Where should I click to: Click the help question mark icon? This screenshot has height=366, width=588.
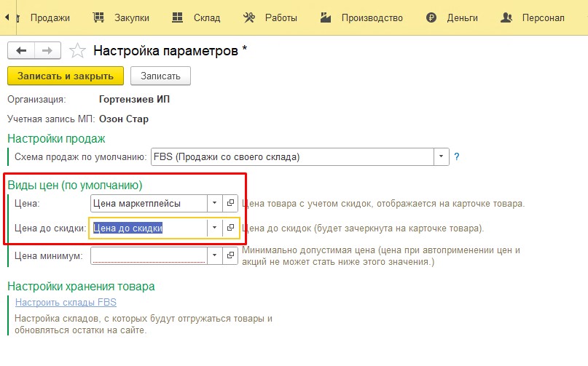pos(456,156)
